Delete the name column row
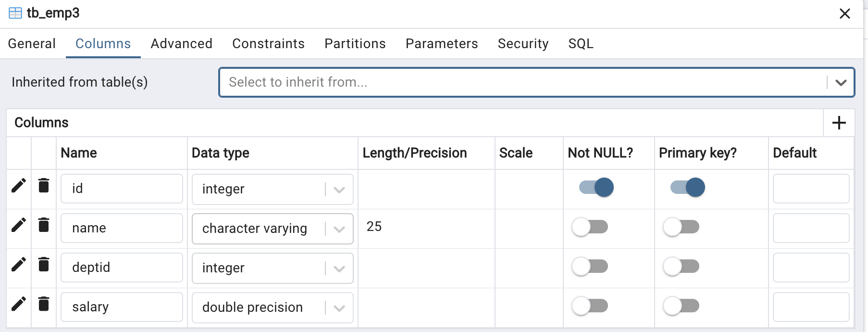This screenshot has height=332, width=868. coord(44,225)
